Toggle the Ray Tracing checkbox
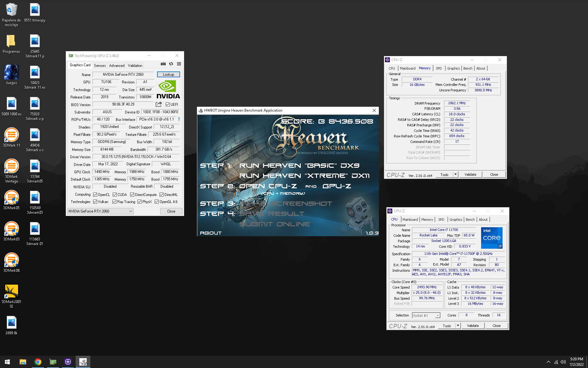 click(x=114, y=201)
